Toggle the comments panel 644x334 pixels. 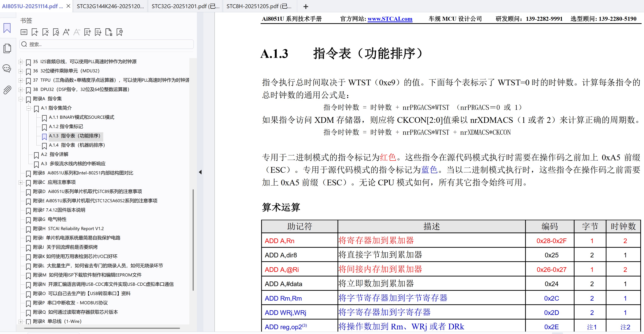tap(7, 68)
